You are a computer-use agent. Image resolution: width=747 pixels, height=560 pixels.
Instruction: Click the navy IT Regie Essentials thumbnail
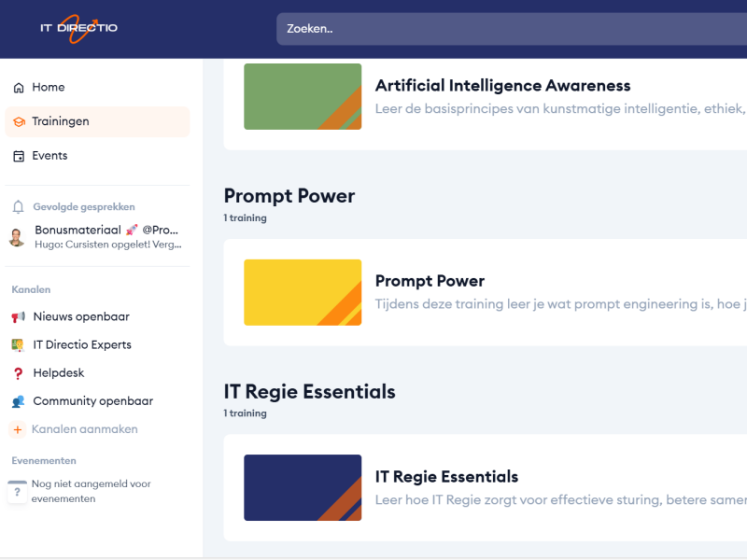click(x=303, y=487)
